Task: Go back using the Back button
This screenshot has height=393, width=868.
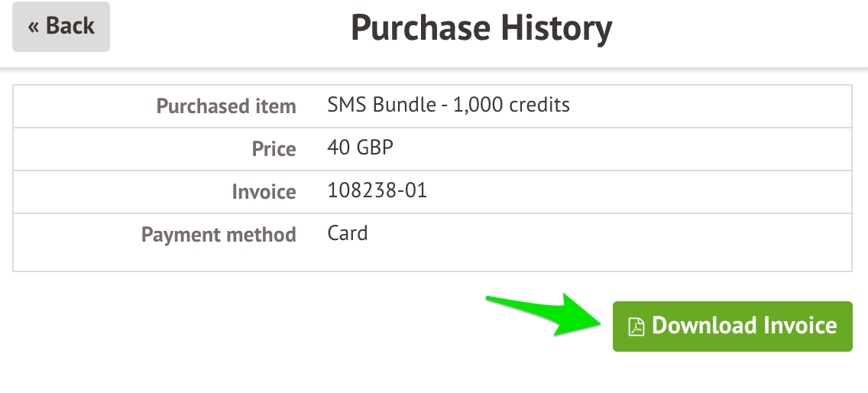Action: tap(61, 27)
